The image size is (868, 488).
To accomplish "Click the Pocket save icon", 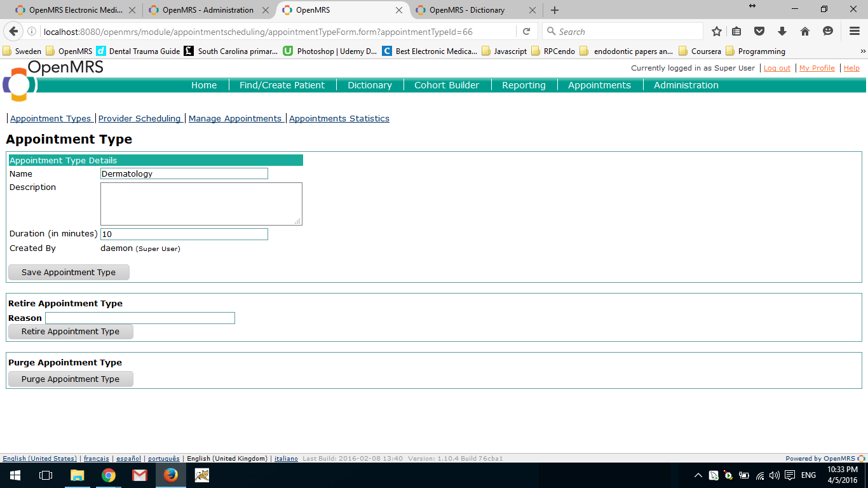I will click(759, 32).
